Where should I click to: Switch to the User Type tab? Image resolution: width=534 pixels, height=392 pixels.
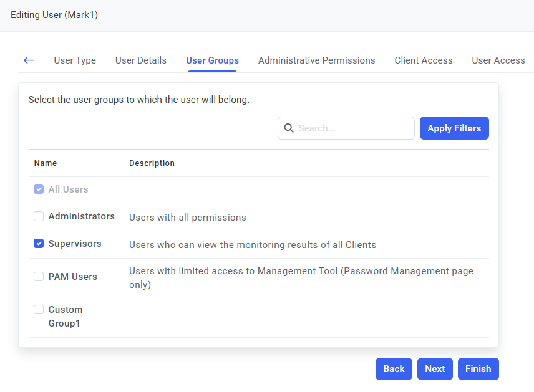pos(75,60)
